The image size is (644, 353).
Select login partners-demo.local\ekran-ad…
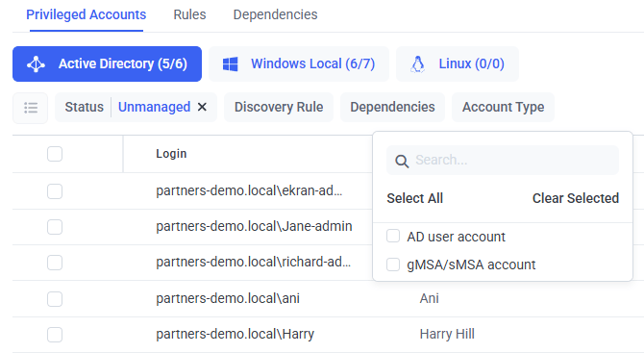(x=249, y=190)
